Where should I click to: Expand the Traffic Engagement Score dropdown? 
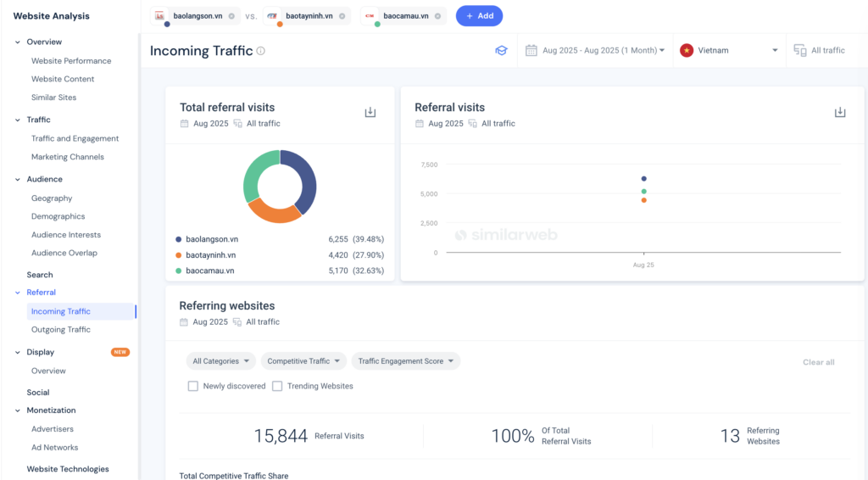(405, 361)
